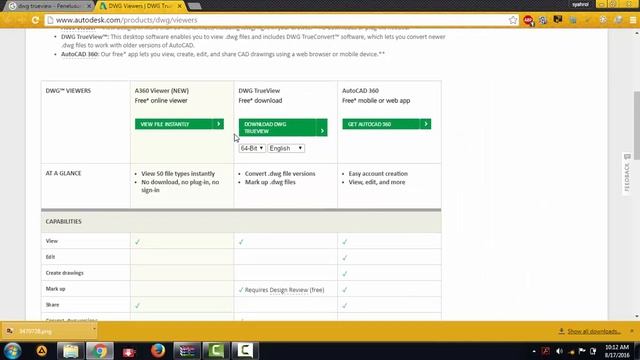Screen dimensions: 640x360
Task: Open the colorful striped taskbar app icon
Action: tap(187, 351)
